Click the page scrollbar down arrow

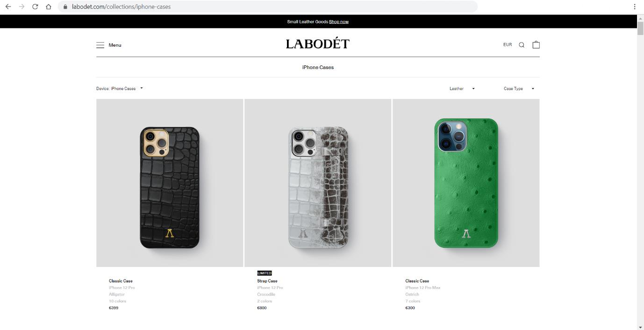[640, 327]
